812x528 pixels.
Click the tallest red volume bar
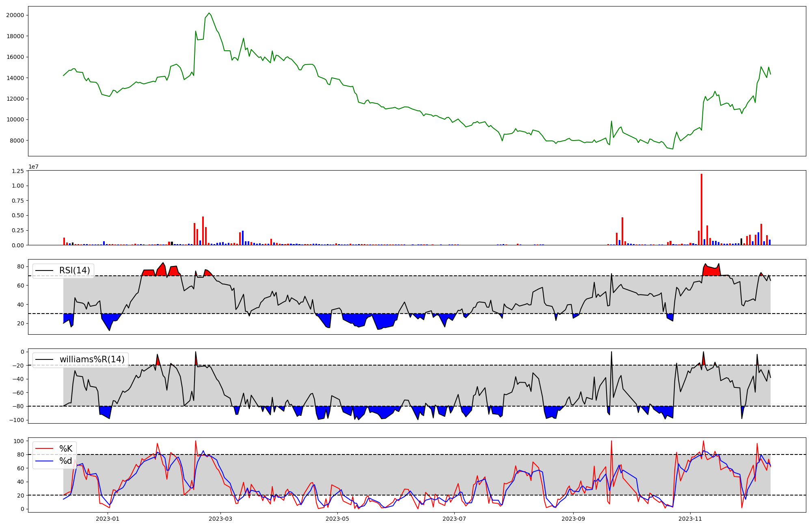[701, 209]
